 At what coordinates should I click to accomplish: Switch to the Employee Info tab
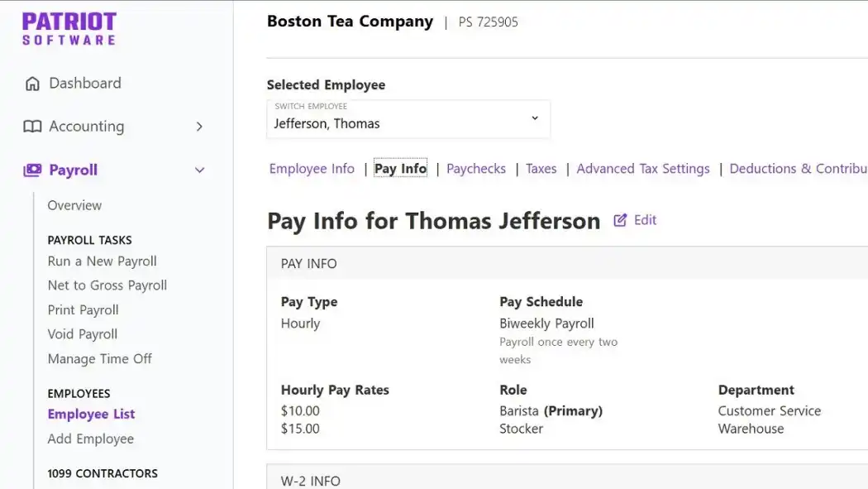tap(312, 169)
